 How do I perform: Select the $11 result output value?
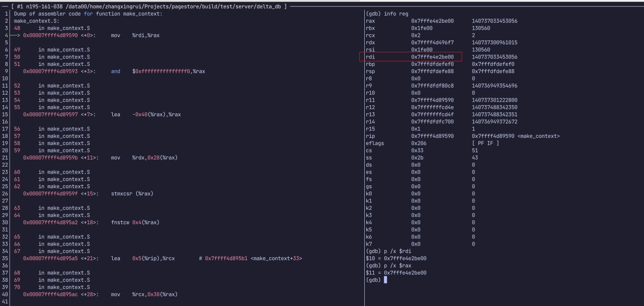click(405, 273)
